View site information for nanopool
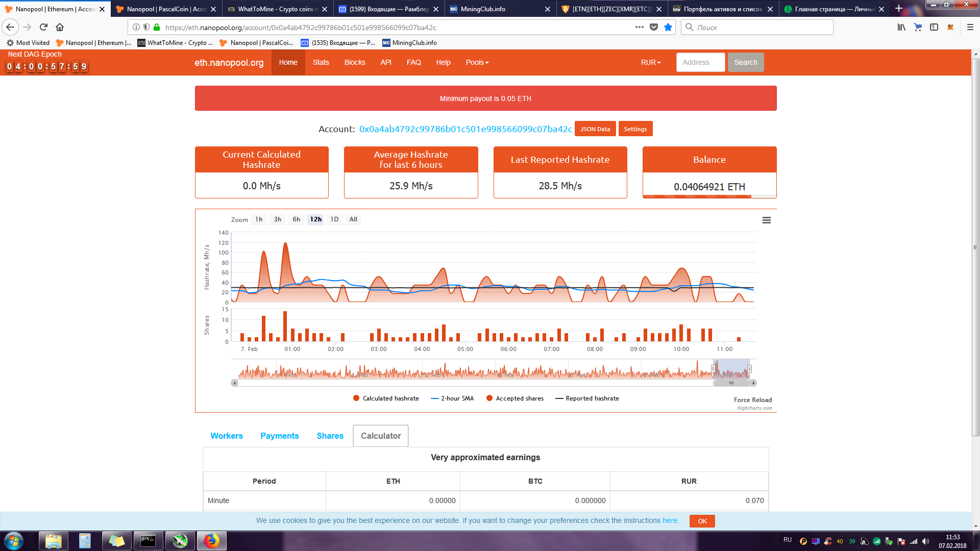Image resolution: width=980 pixels, height=551 pixels. pos(136,27)
